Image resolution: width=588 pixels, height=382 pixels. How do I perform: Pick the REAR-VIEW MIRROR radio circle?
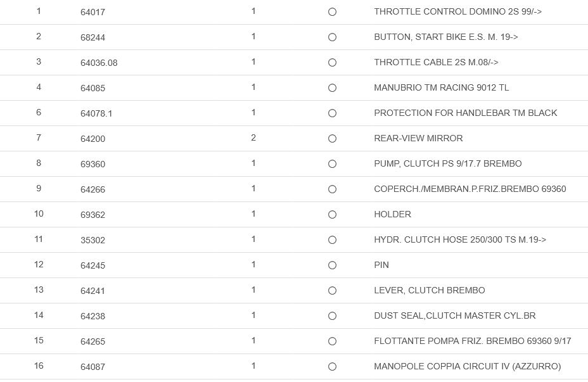click(332, 139)
